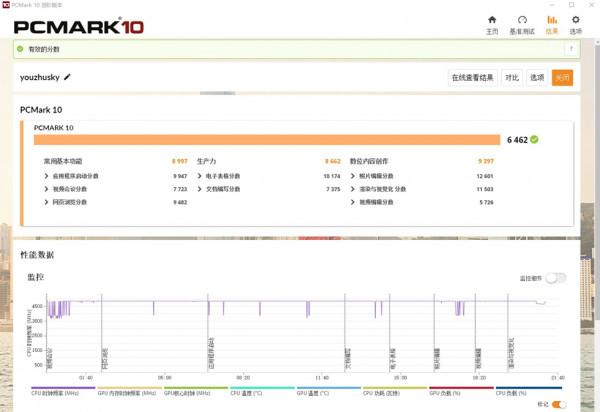Click the Essentials (常用基本功能) heading
The height and width of the screenshot is (412, 600).
[x=63, y=161]
